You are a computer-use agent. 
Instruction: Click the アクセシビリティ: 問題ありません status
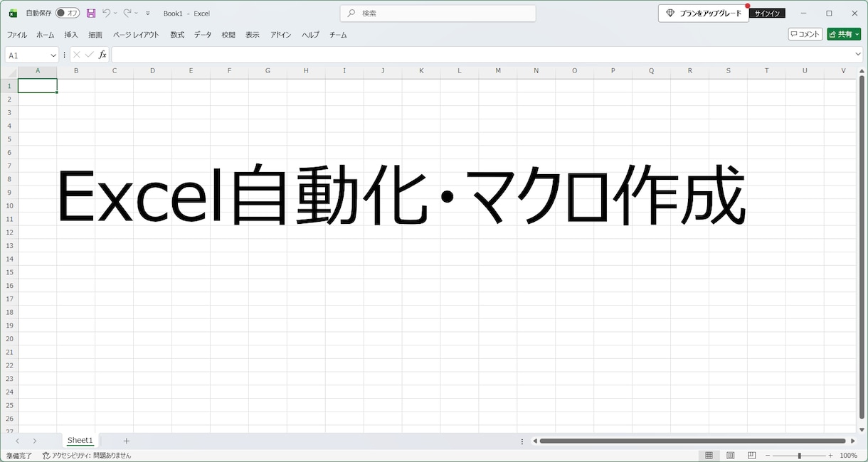coord(87,456)
